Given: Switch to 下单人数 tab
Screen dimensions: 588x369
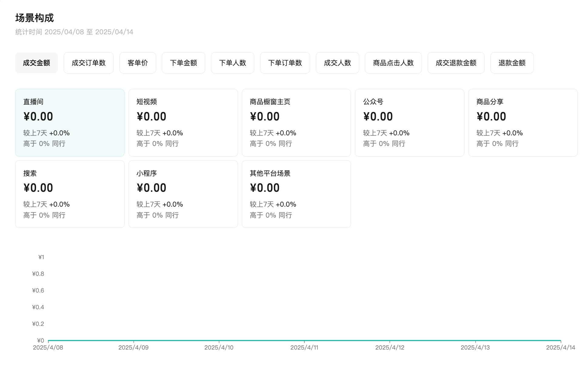Looking at the screenshot, I should [232, 63].
